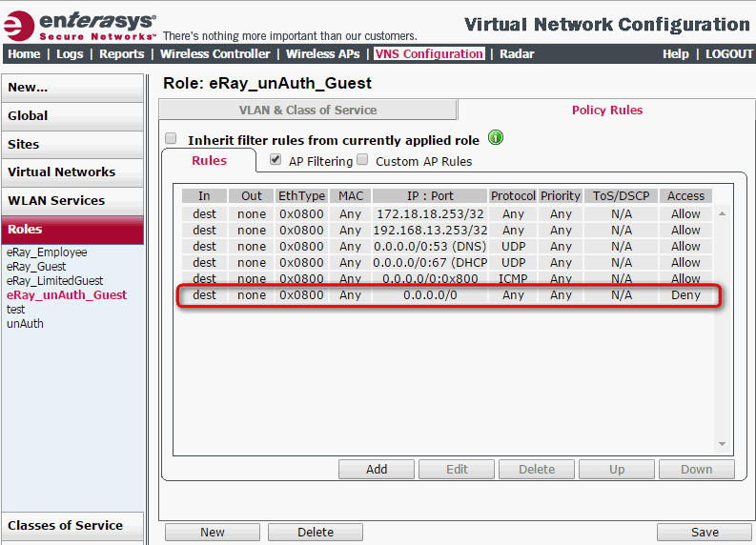Open the Logs menu
Viewport: 756px width, 545px height.
[70, 54]
